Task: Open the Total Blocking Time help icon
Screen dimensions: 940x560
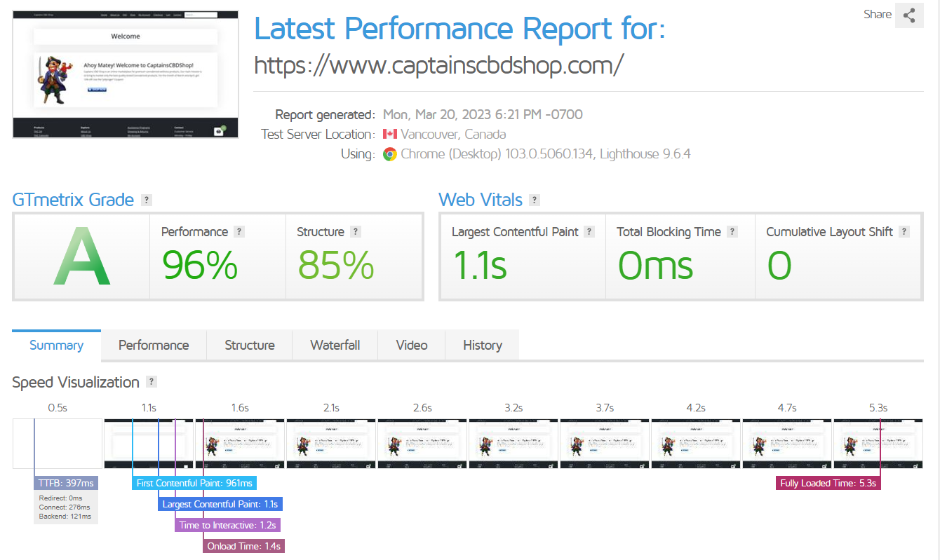Action: pyautogui.click(x=732, y=231)
